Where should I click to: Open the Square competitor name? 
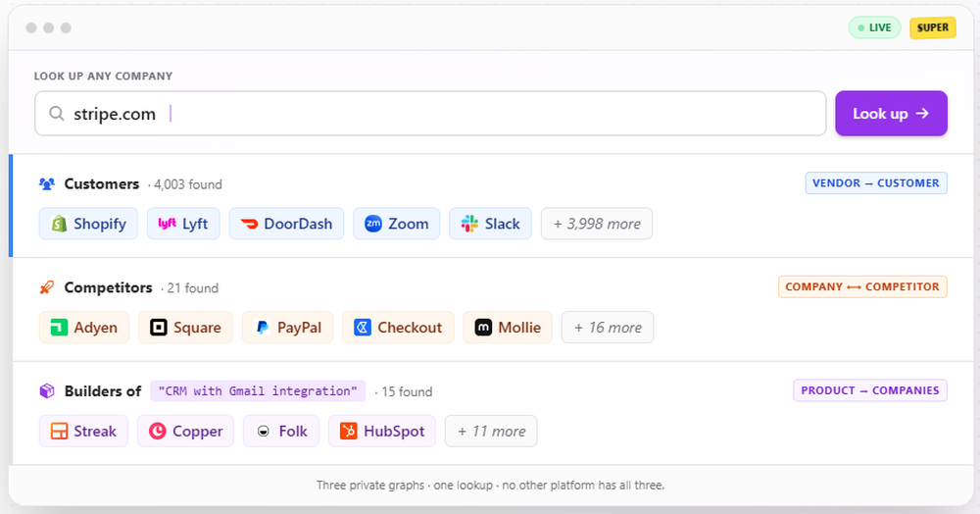[198, 328]
